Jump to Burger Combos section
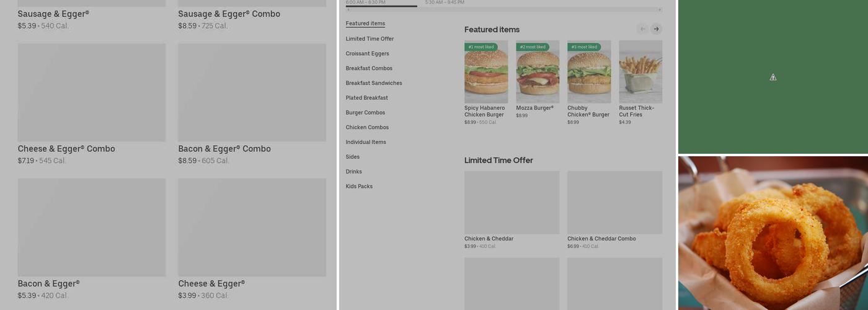The height and width of the screenshot is (310, 868). 365,113
